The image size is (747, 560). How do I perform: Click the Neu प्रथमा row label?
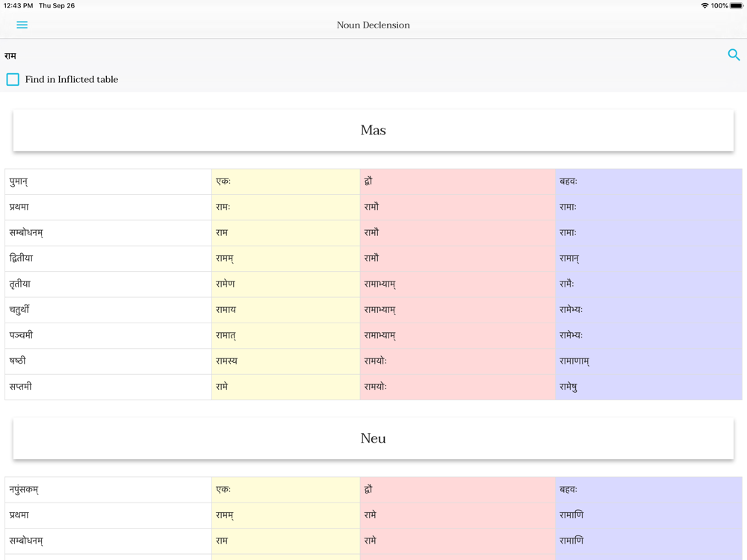click(108, 515)
